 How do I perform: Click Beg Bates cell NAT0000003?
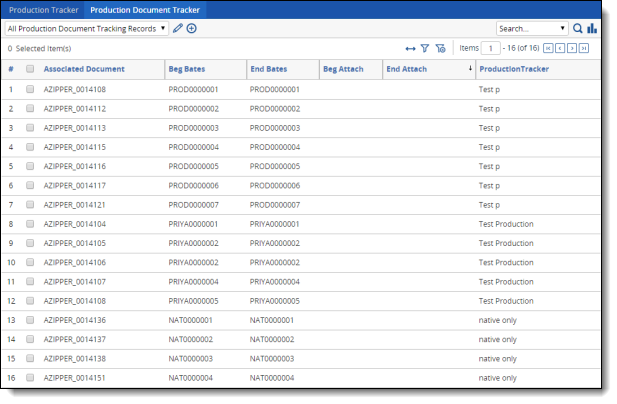[x=190, y=359]
